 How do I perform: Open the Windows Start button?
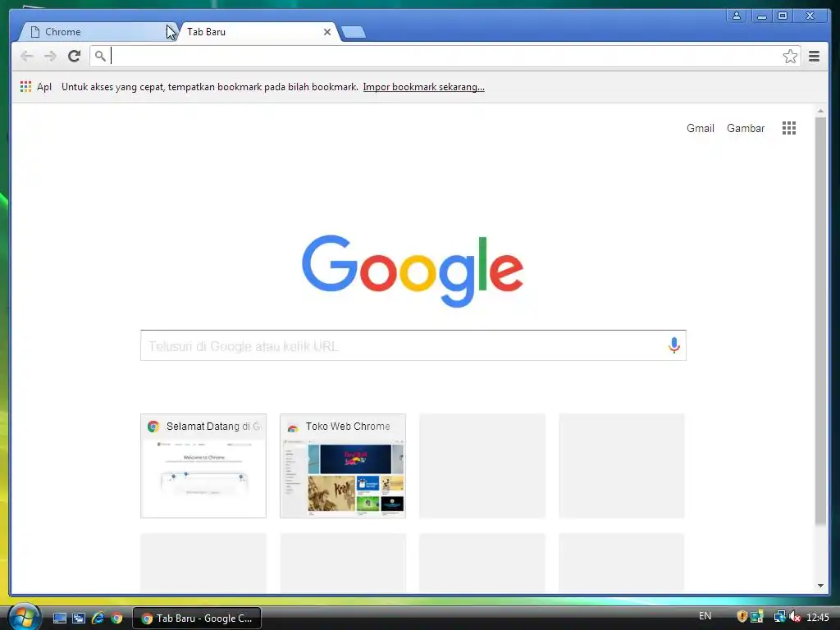pos(24,618)
